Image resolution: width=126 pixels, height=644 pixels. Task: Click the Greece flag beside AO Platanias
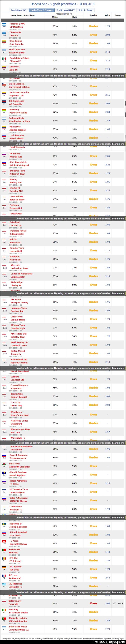(x=4, y=584)
